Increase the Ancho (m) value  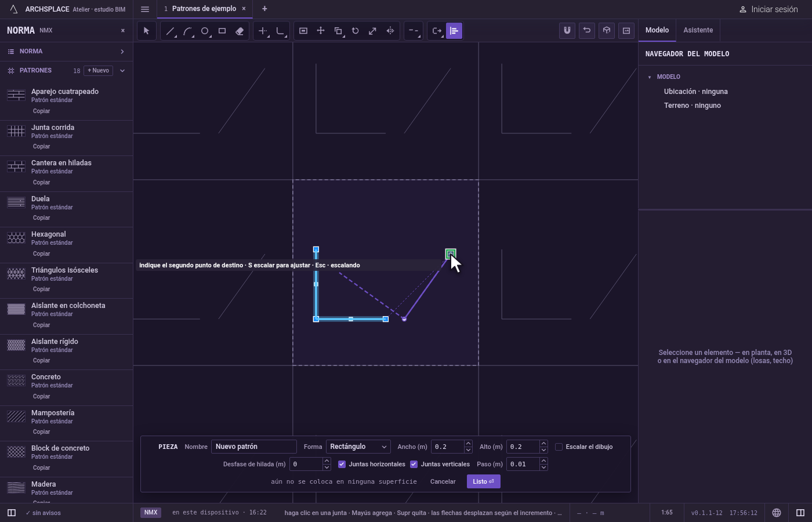pyautogui.click(x=468, y=444)
